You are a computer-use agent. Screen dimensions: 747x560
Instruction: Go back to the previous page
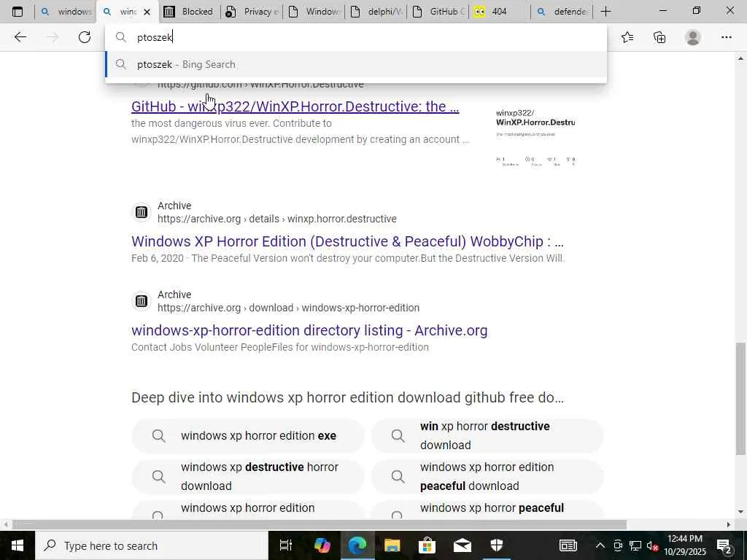click(20, 37)
